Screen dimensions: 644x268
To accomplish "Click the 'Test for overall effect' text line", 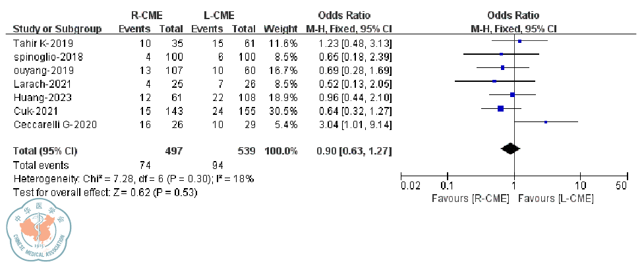I will [x=105, y=192].
